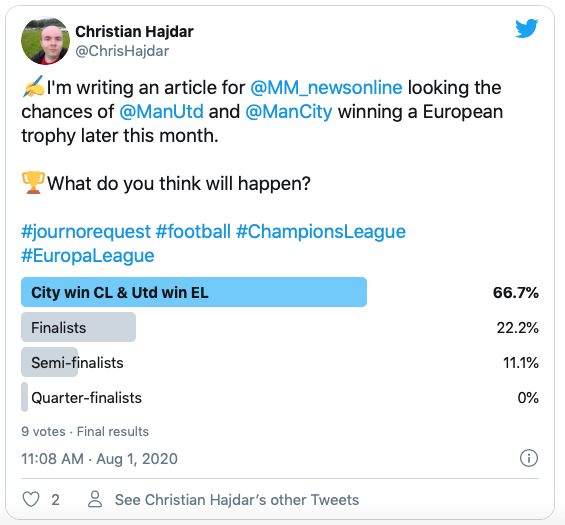Click the writing hand emoji

point(33,86)
